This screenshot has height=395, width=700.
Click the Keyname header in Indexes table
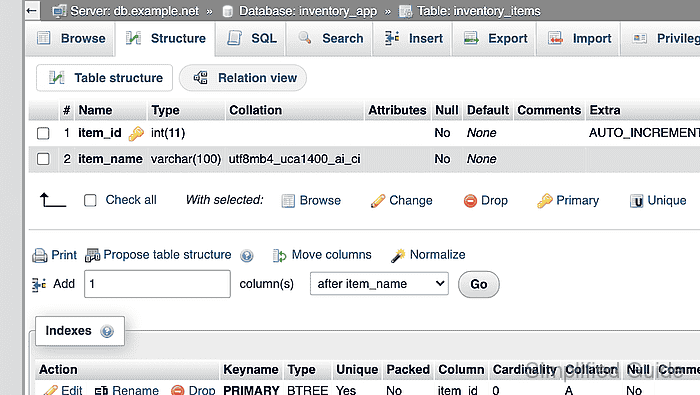click(x=251, y=370)
